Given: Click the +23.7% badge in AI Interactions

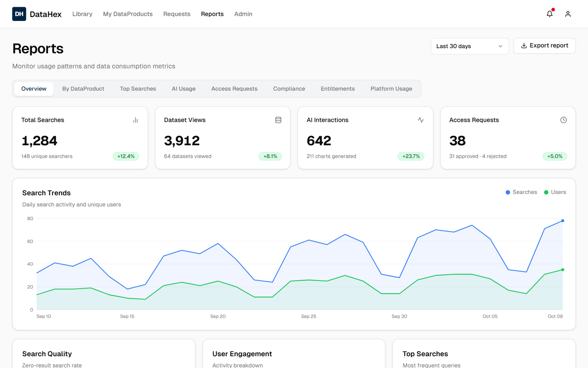Looking at the screenshot, I should 411,156.
